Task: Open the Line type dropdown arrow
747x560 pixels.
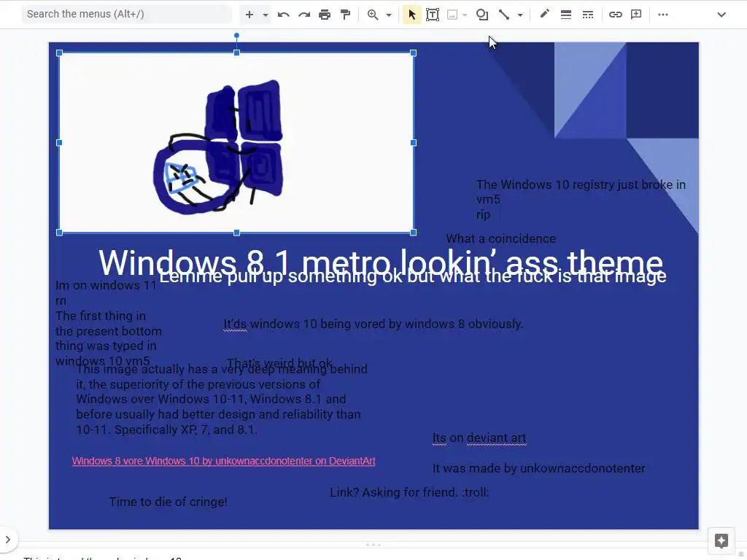Action: coord(520,15)
